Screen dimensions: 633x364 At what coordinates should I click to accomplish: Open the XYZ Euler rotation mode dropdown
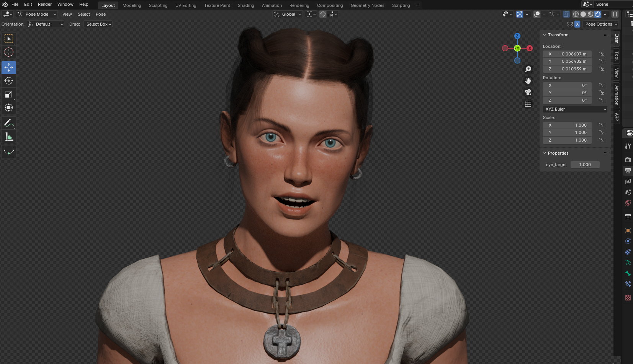click(x=575, y=109)
